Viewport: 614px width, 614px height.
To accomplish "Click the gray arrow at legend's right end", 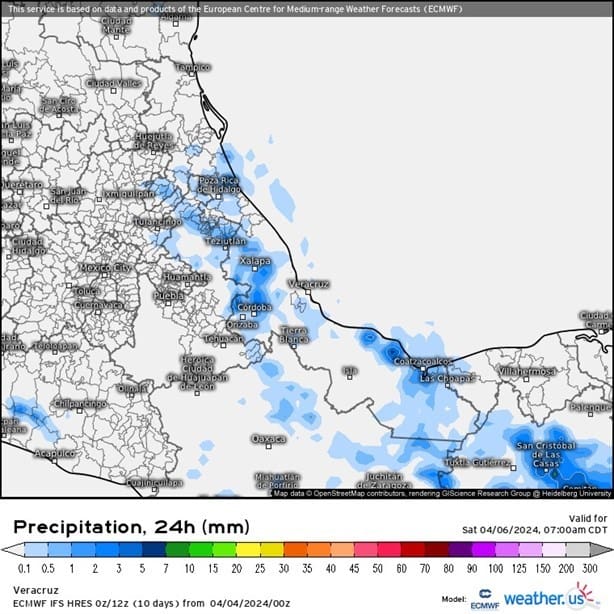I will (x=601, y=550).
